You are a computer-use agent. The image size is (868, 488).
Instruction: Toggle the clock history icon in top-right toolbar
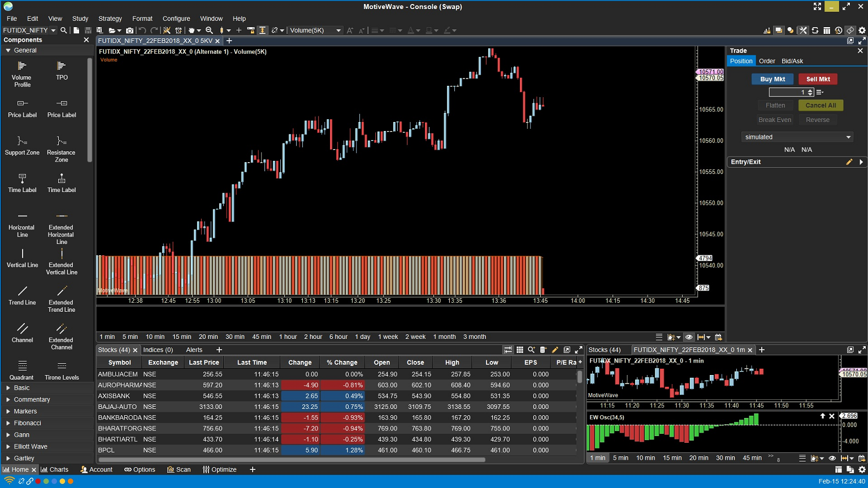[839, 30]
